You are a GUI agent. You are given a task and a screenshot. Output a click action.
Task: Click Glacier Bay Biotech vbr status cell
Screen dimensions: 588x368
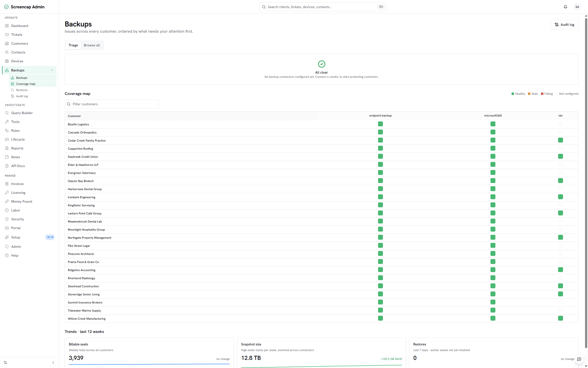tap(561, 181)
